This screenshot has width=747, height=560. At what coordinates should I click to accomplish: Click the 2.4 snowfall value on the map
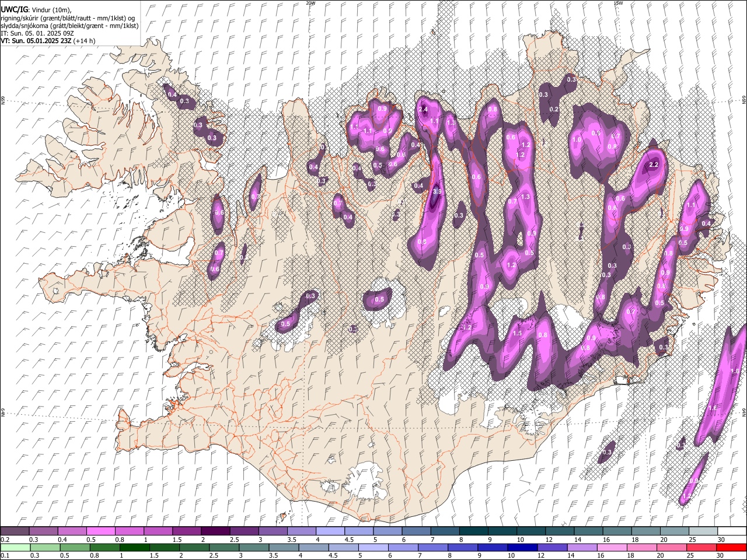click(424, 109)
